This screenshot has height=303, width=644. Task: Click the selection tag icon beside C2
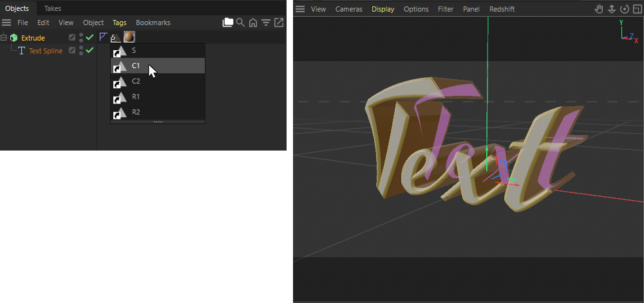(120, 82)
